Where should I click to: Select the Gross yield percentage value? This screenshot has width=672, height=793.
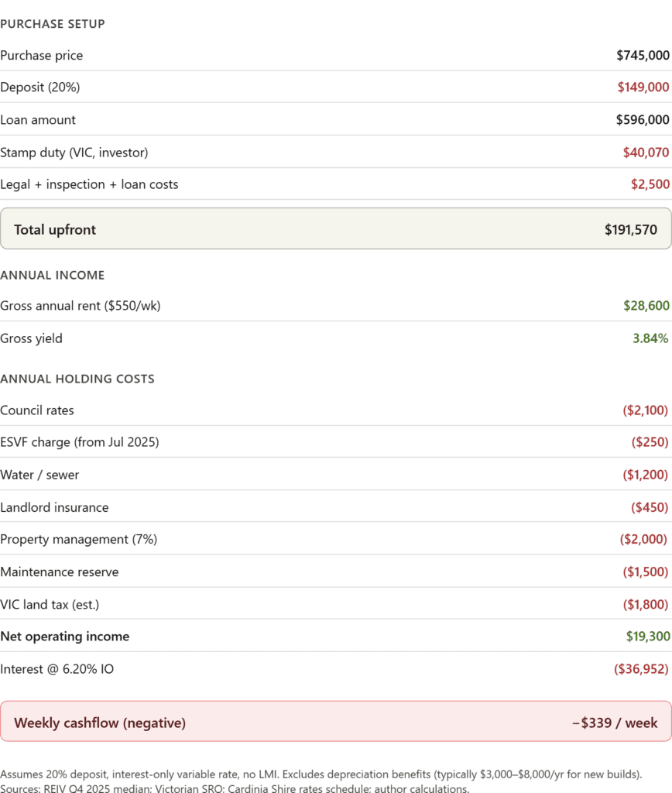tap(650, 338)
